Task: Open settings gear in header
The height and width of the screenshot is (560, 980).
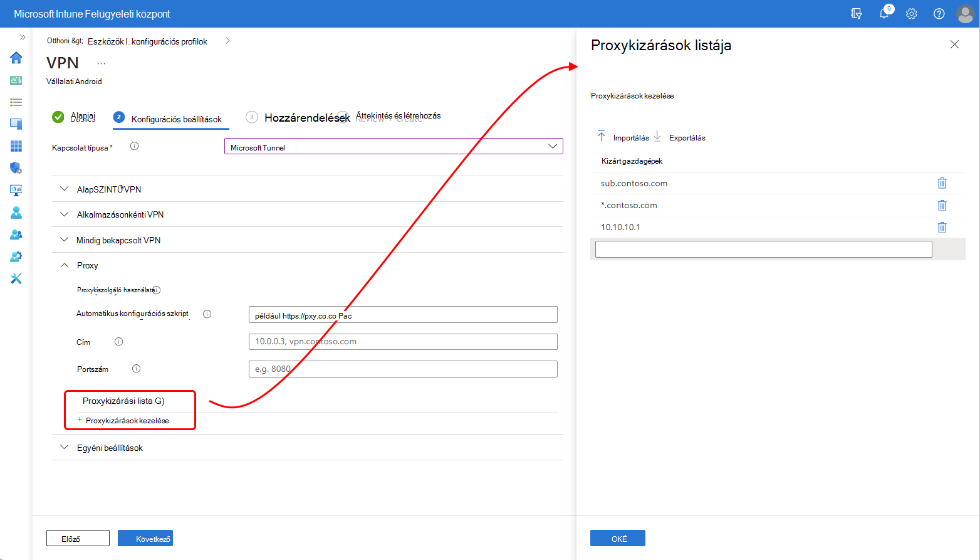Action: click(912, 14)
